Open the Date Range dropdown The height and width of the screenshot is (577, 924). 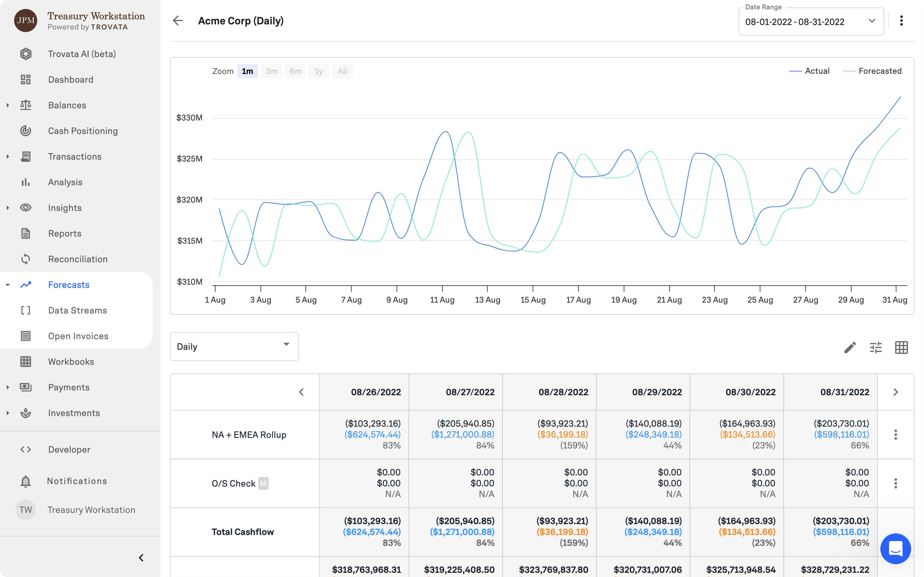pos(811,22)
